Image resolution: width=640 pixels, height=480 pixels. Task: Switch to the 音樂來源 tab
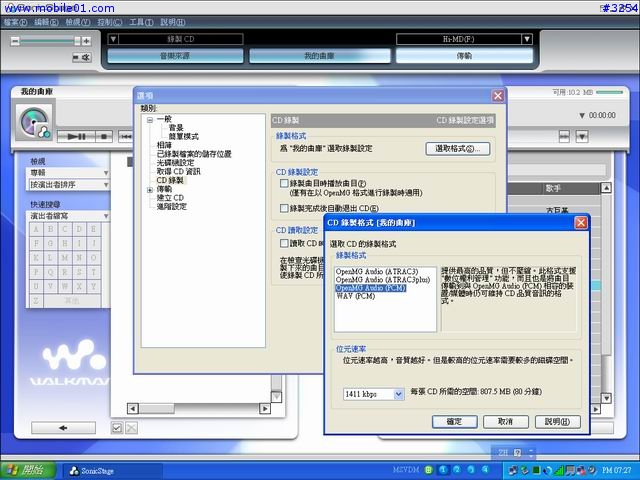tap(175, 56)
